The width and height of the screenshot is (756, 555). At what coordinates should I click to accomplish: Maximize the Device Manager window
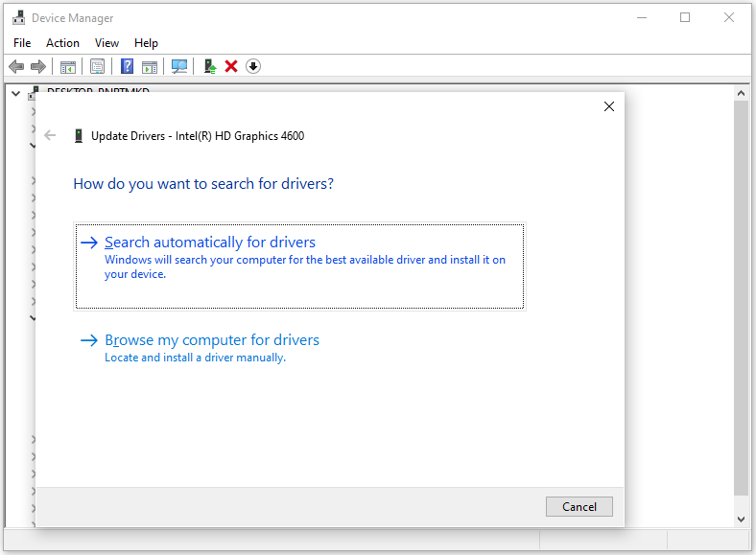pos(685,18)
